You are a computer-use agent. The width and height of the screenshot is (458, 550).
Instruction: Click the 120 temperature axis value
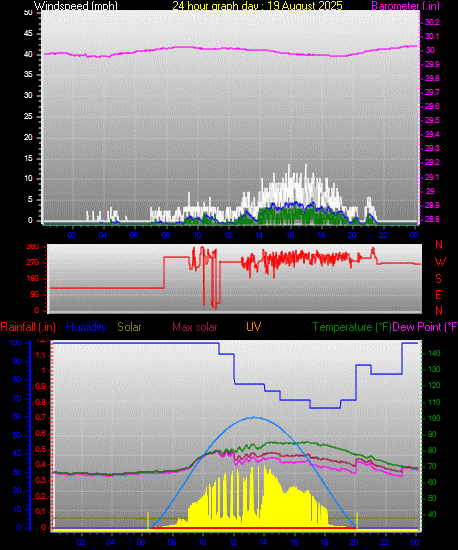click(x=434, y=386)
